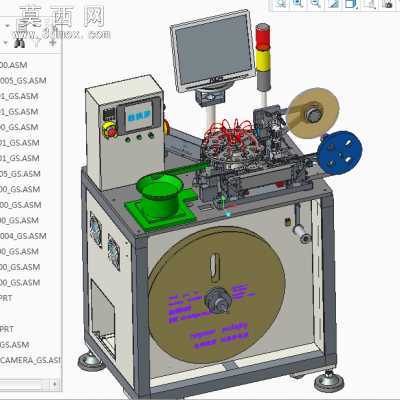Select the 05_GS.ASM tree row
The image size is (400, 400).
click(x=20, y=174)
